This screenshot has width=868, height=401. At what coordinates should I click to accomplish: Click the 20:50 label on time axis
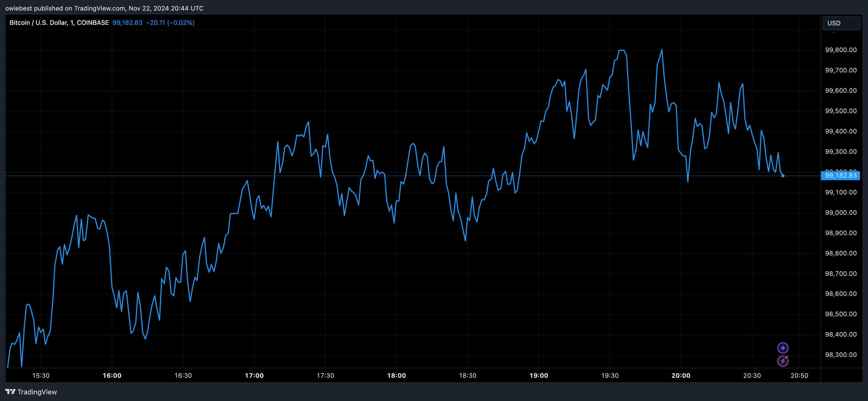pyautogui.click(x=799, y=375)
